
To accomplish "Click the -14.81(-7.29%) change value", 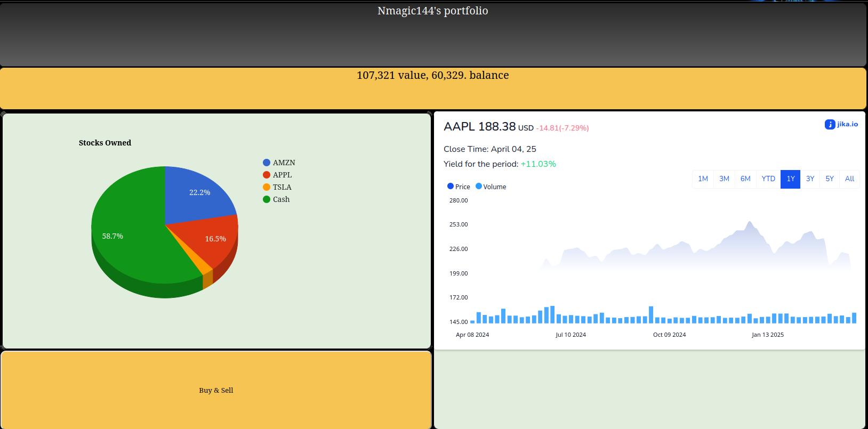I will point(562,128).
